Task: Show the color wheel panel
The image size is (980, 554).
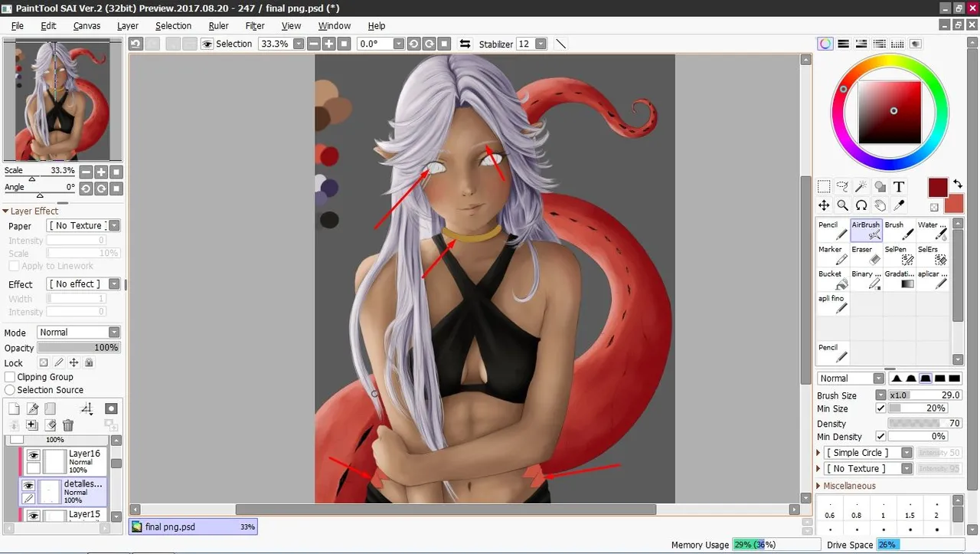Action: coord(825,44)
